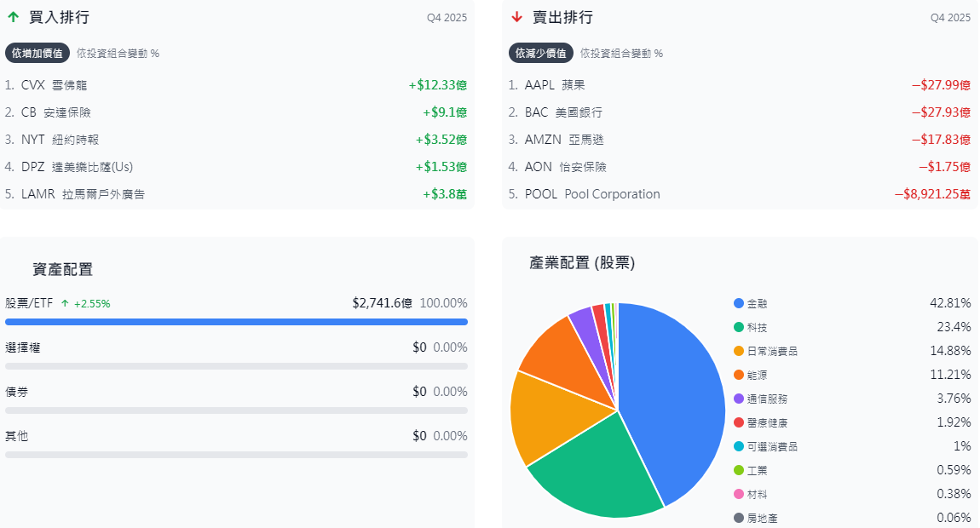
Task: Click the green up arrow beside 買入排行
Action: tap(12, 16)
